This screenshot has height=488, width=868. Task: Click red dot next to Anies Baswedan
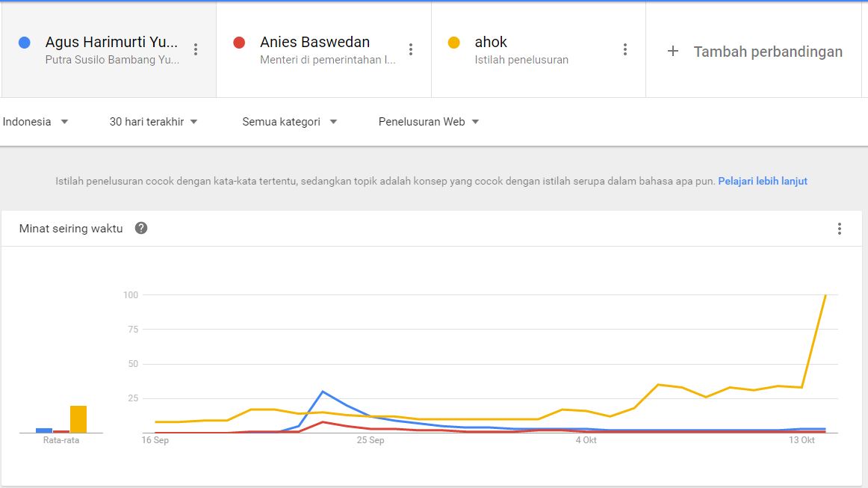[239, 43]
